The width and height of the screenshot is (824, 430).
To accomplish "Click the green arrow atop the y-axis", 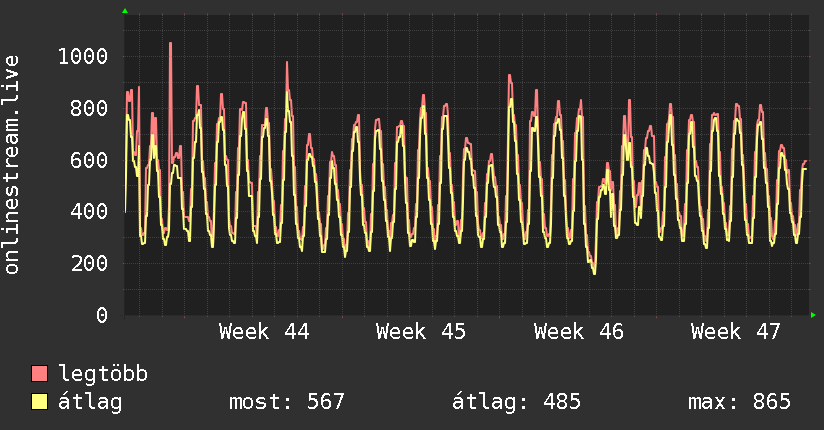I will (125, 11).
